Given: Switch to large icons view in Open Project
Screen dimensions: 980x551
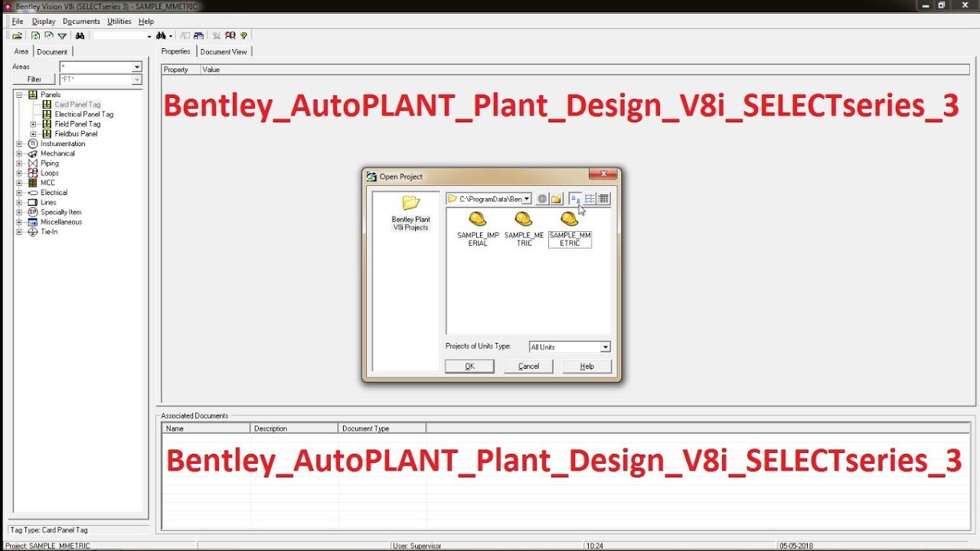Looking at the screenshot, I should coord(575,199).
